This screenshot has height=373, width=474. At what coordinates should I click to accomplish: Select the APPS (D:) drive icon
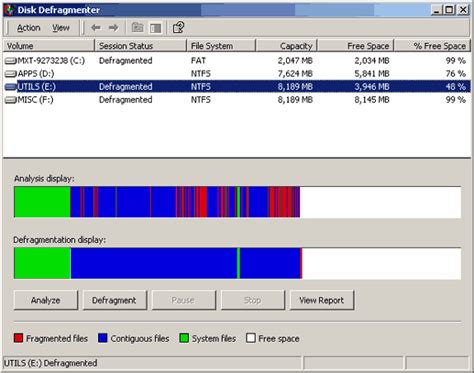(x=11, y=74)
